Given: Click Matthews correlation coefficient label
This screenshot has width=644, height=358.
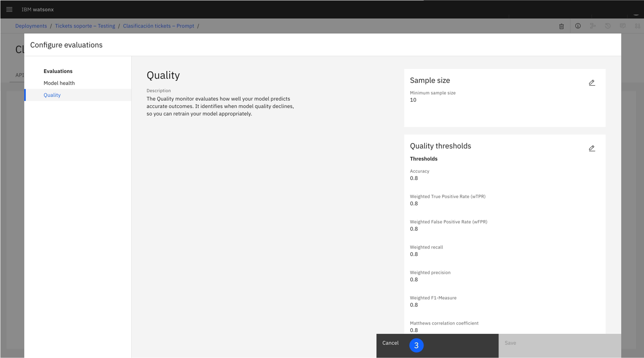Looking at the screenshot, I should point(444,323).
